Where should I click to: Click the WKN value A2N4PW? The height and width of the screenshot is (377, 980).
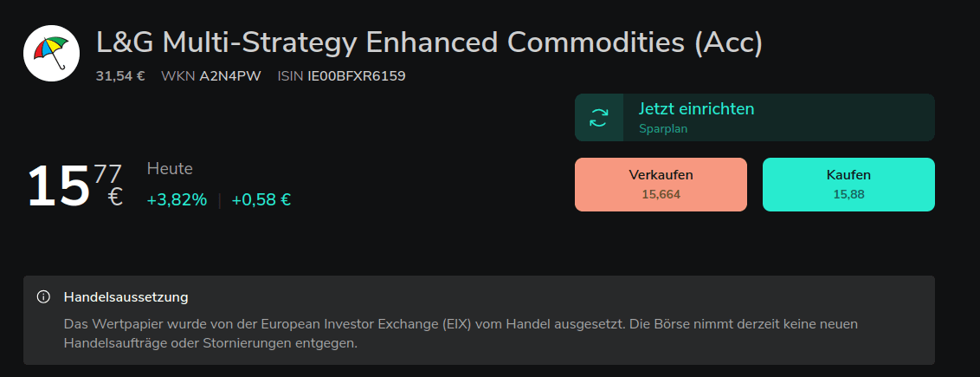click(x=231, y=75)
